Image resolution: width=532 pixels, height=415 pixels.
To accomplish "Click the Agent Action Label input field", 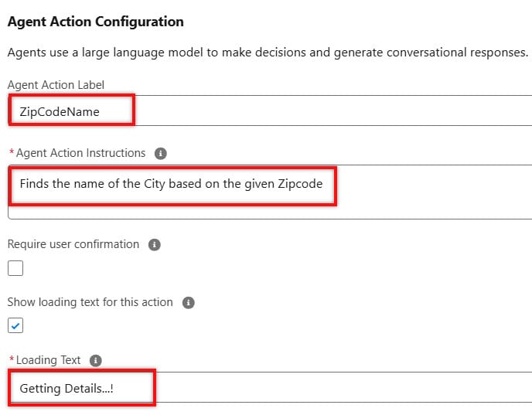I will [270, 111].
